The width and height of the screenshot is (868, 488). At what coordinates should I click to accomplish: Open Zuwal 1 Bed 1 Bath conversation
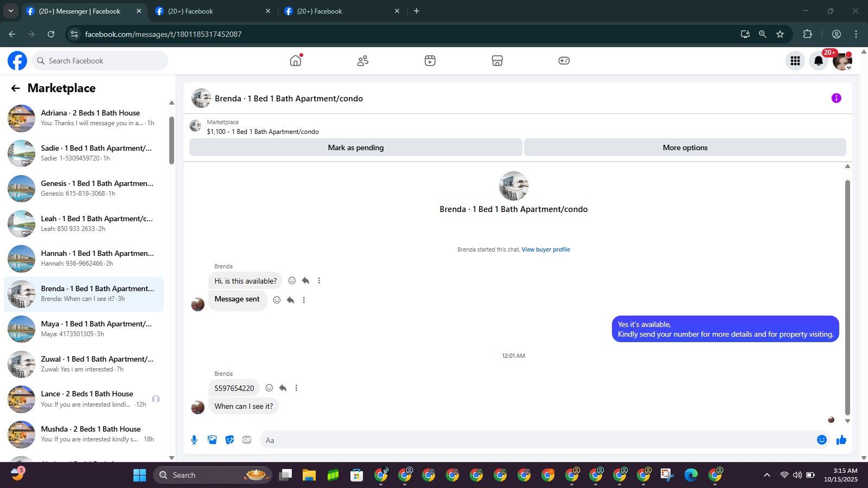pos(84,364)
